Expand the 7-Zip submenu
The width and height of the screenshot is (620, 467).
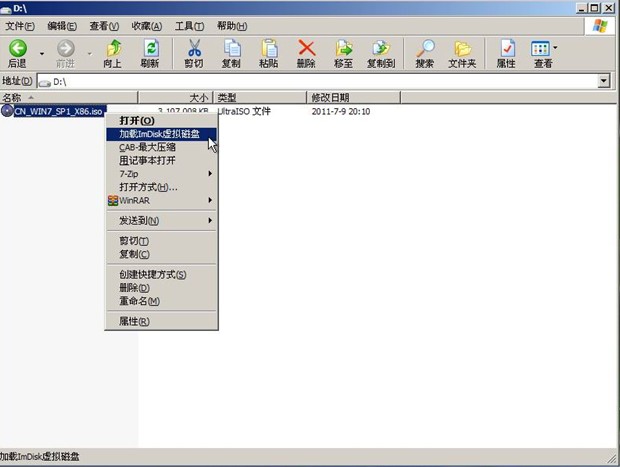click(210, 174)
